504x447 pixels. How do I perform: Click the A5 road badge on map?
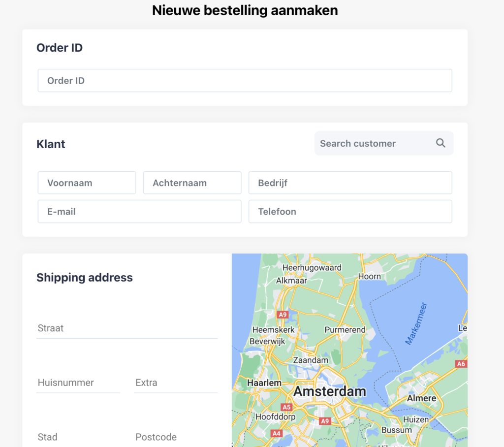pos(286,407)
